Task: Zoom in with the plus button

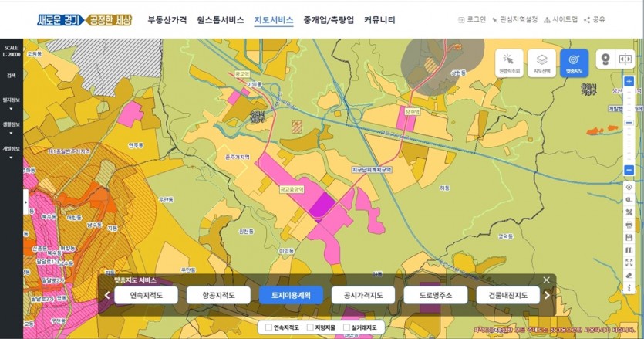Action: coord(629,81)
